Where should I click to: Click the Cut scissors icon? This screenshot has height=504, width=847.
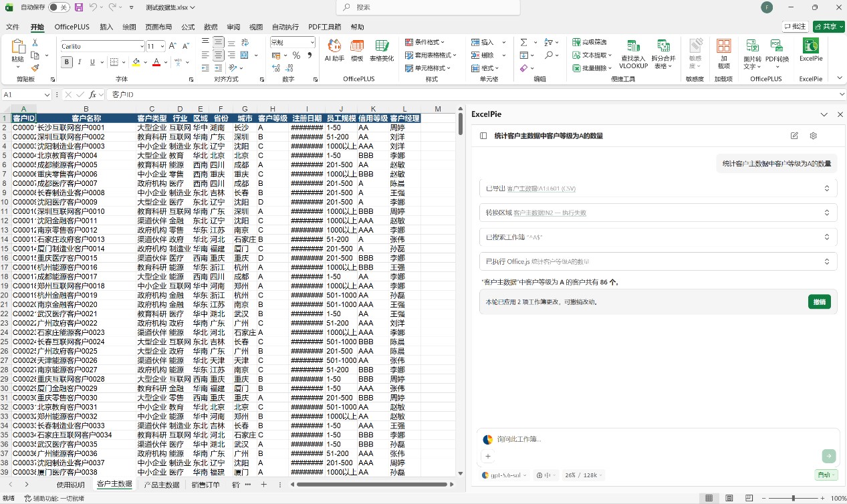35,43
